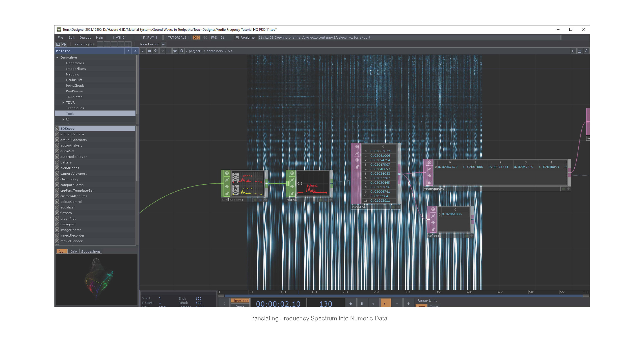Click the bypass arrow icon on math6 node
The width and height of the screenshot is (644, 362).
pyautogui.click(x=292, y=187)
